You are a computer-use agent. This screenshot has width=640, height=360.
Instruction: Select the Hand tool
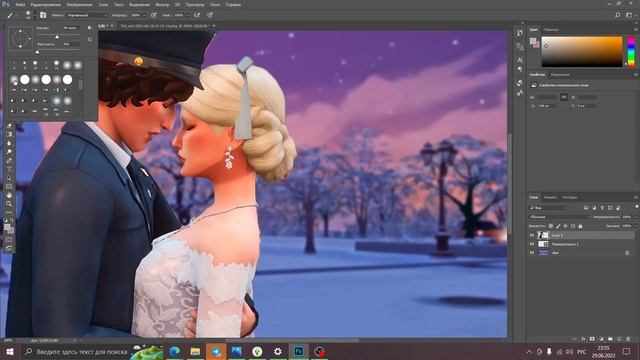[x=9, y=195]
